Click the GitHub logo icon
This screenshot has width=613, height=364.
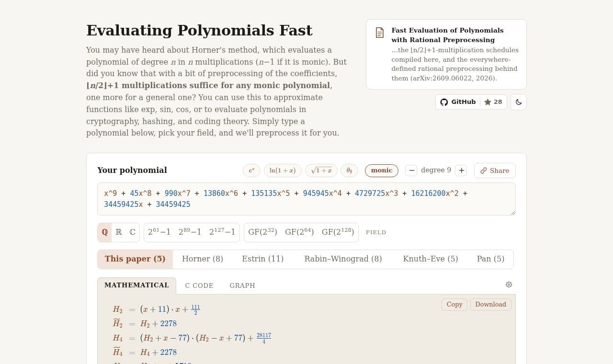(x=444, y=102)
